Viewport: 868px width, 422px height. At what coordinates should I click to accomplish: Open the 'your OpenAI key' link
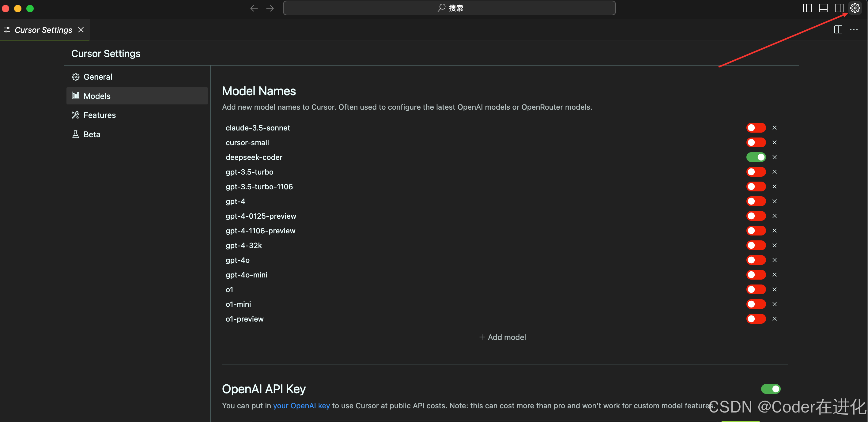(301, 405)
